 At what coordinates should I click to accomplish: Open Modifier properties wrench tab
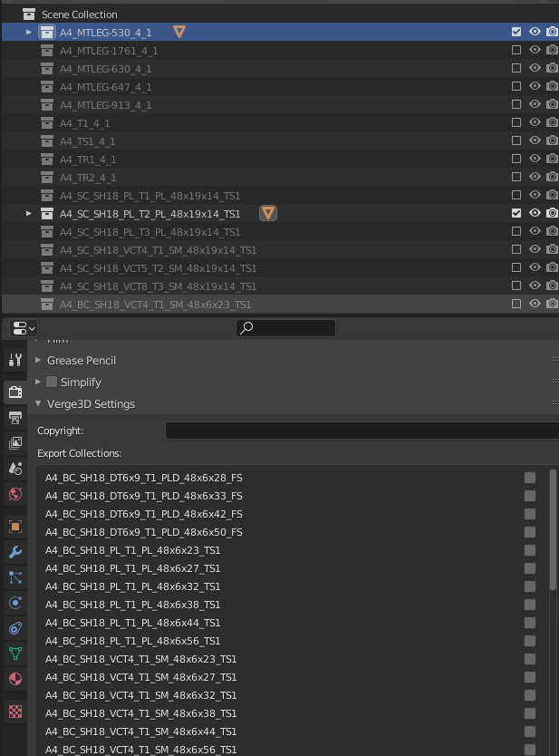point(15,551)
